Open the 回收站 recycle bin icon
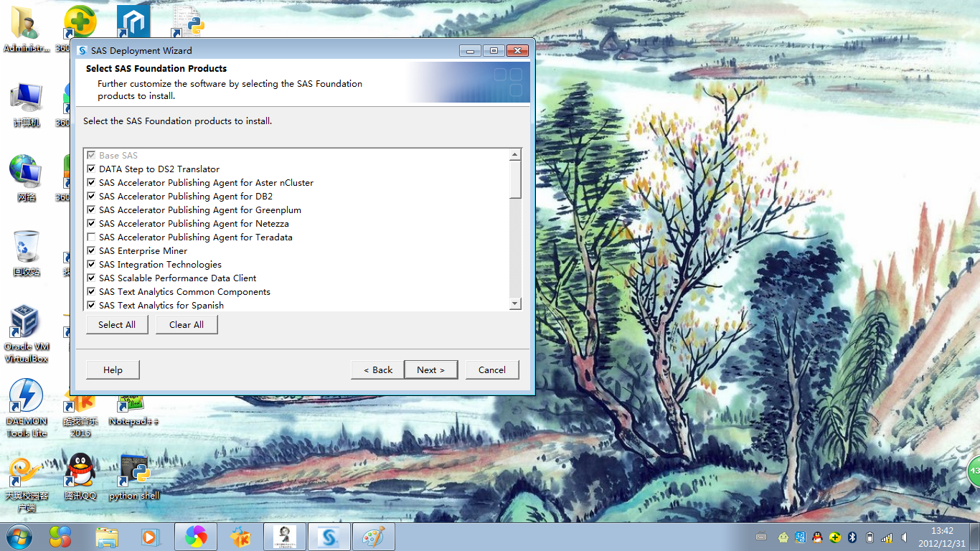Viewport: 980px width, 551px height. tap(26, 253)
